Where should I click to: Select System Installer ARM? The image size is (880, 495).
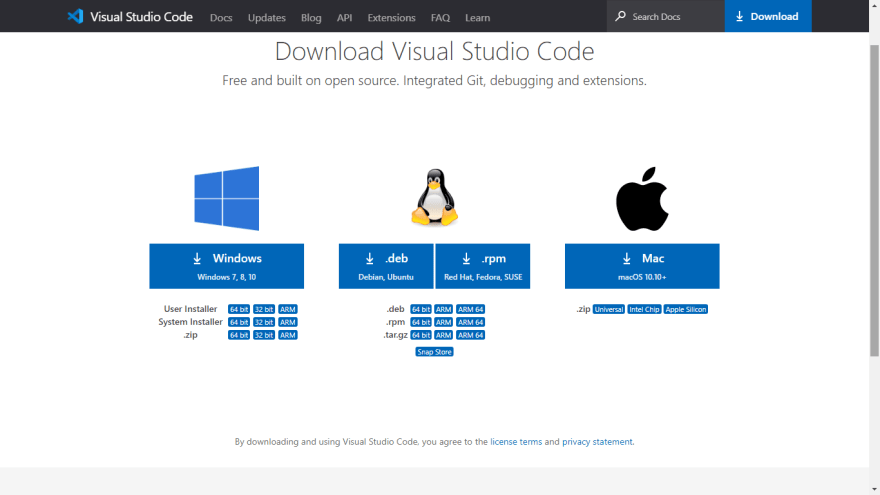click(x=288, y=322)
